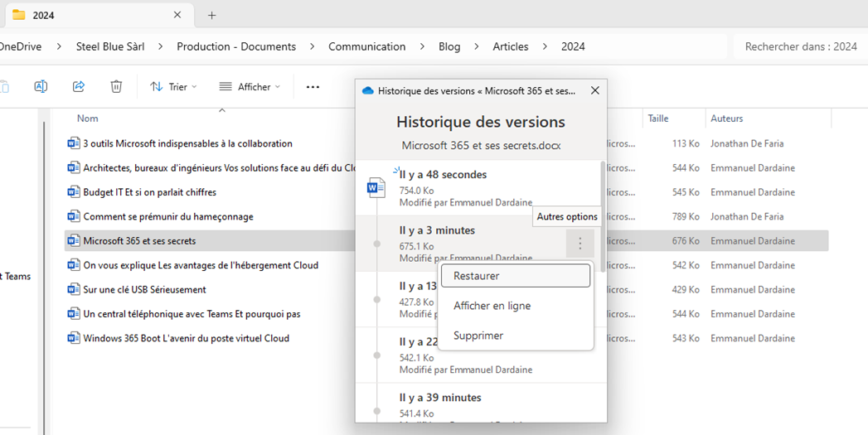Open a new tab with the plus button
Viewport: 868px width, 435px height.
[211, 15]
